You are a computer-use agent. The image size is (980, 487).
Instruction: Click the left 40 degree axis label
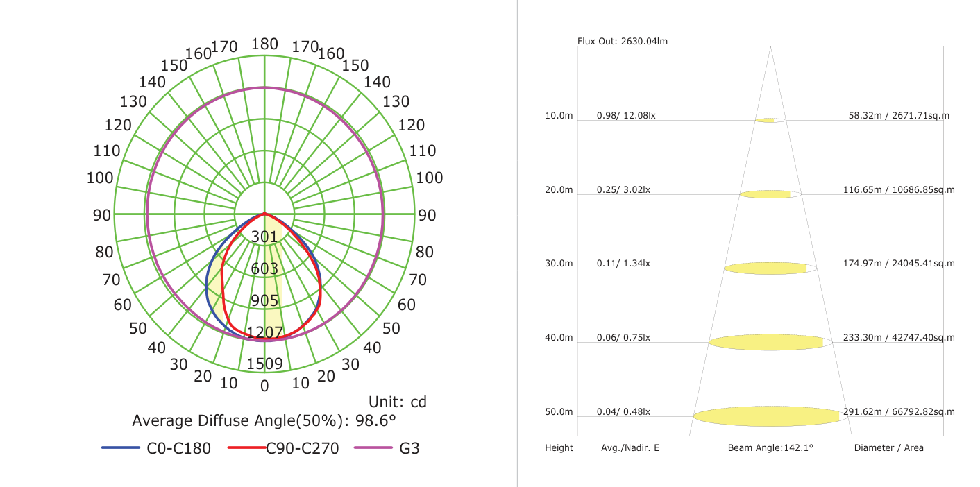click(x=157, y=348)
